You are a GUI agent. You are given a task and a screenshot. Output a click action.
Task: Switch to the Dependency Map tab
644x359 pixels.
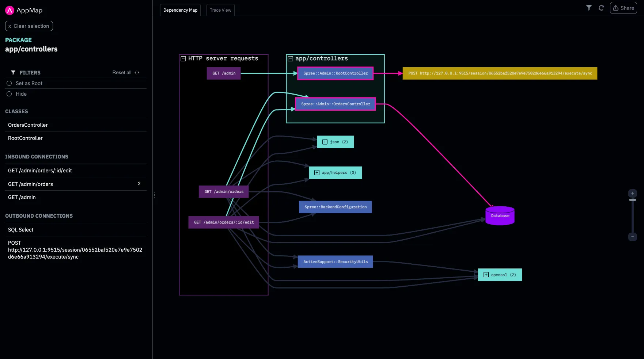(x=180, y=10)
